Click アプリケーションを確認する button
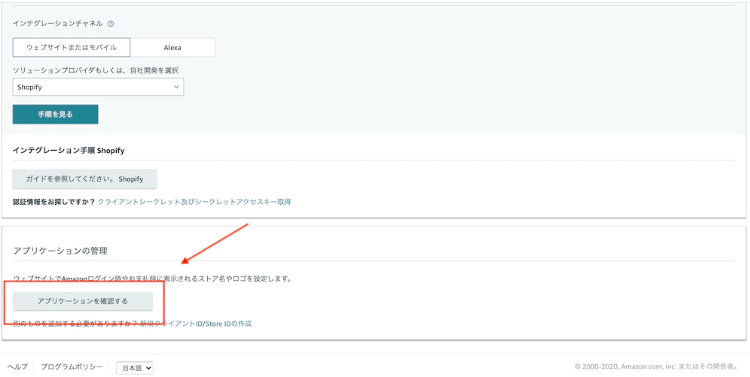The image size is (750, 377). click(x=83, y=301)
